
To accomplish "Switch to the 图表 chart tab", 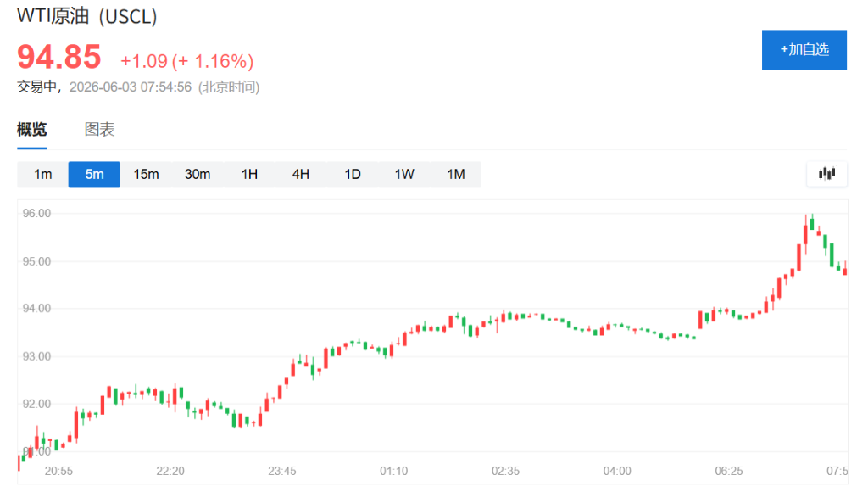I will (100, 130).
